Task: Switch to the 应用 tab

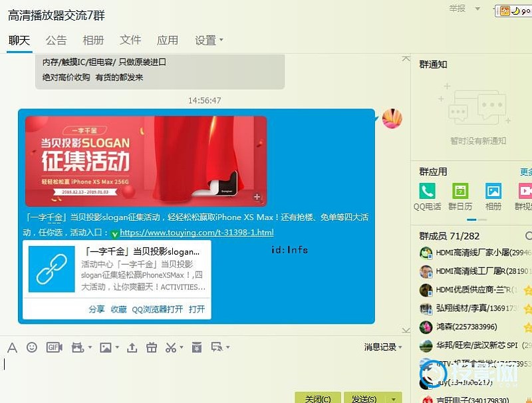Action: [x=168, y=41]
